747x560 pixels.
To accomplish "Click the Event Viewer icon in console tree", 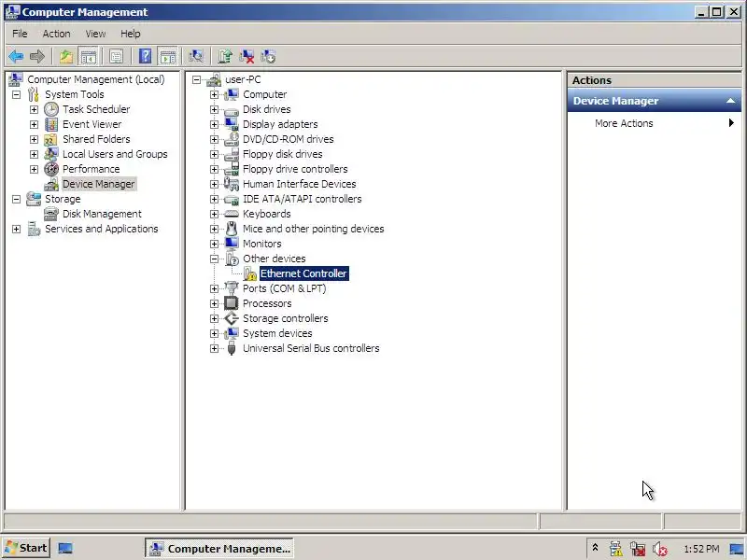I will tap(51, 124).
